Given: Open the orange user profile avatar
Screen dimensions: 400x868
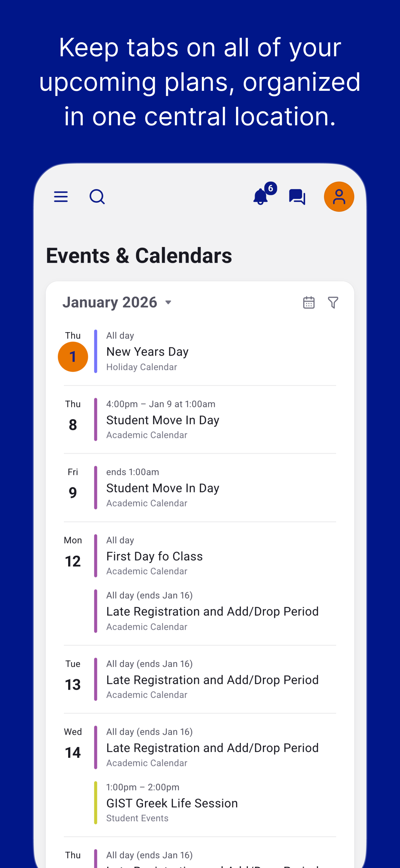Looking at the screenshot, I should tap(339, 197).
